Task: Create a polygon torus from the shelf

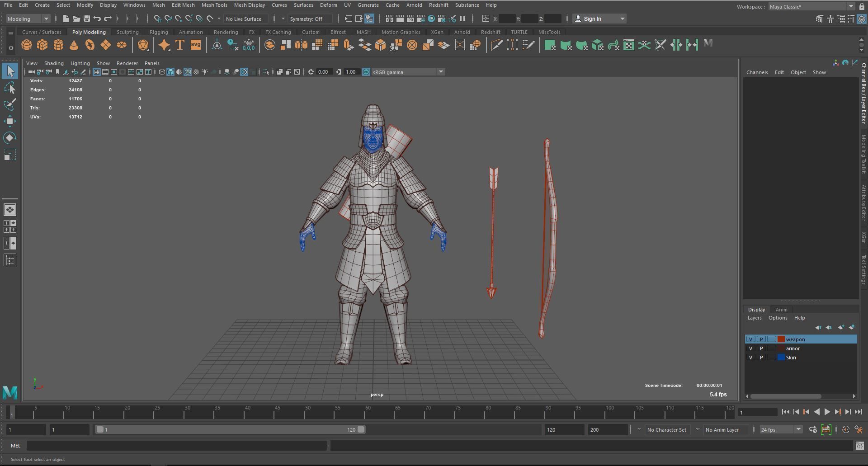Action: coord(90,45)
